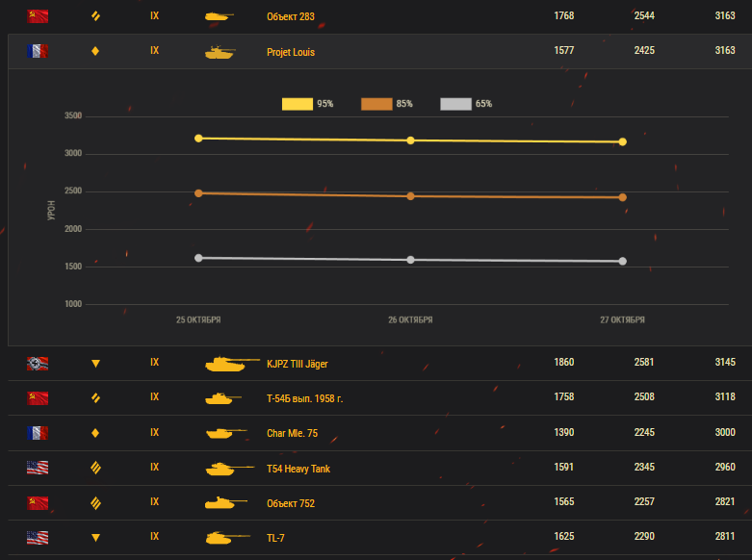The image size is (752, 560).
Task: Click the tank silhouette for T54 Heavy Tank
Action: [x=230, y=468]
